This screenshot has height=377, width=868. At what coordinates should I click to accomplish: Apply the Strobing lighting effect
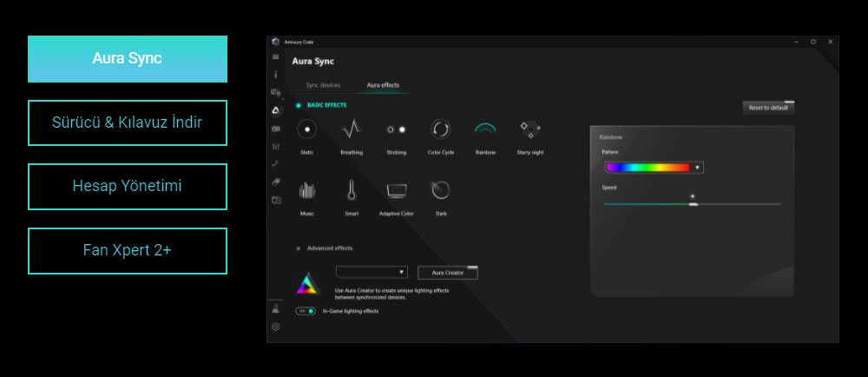(x=396, y=129)
